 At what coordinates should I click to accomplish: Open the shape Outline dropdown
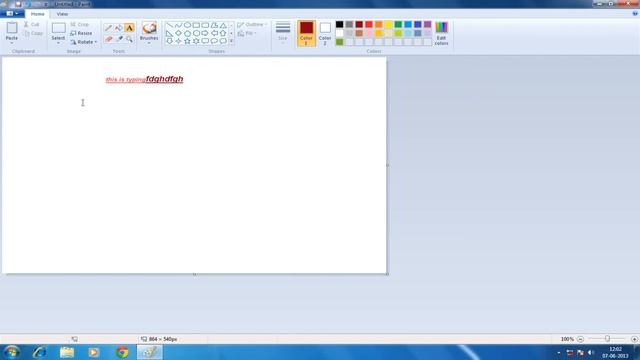(x=252, y=24)
